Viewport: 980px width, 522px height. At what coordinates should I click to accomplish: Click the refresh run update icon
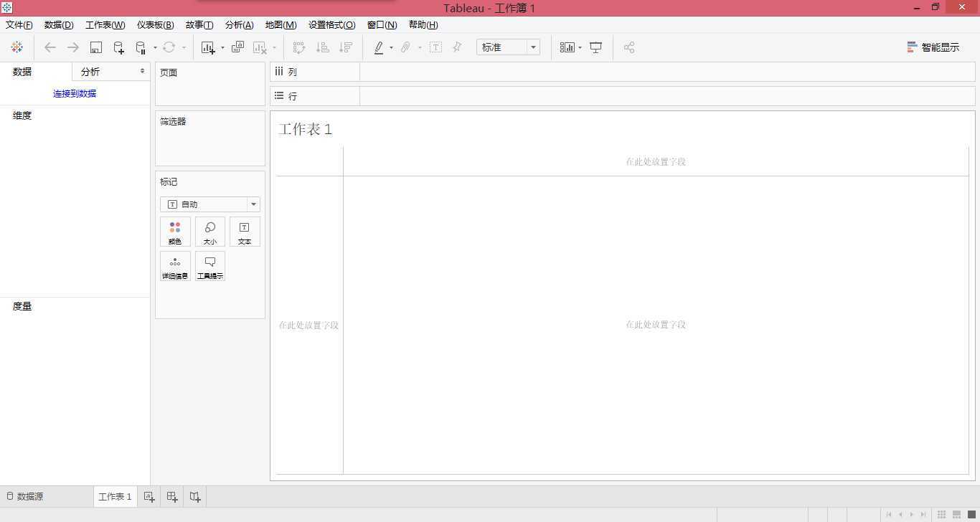(169, 47)
